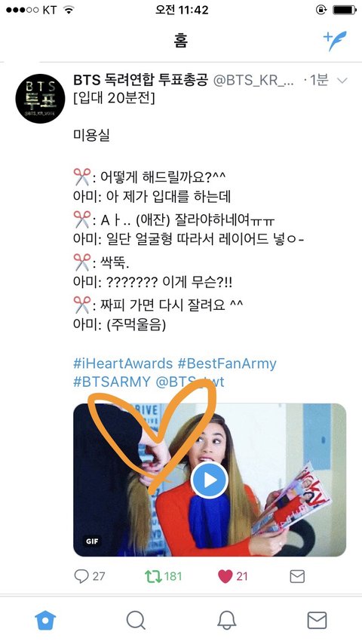Viewport: 362px width, 644px height.
Task: Open the BTS 독려연합 투표총공 account name
Action: click(141, 80)
